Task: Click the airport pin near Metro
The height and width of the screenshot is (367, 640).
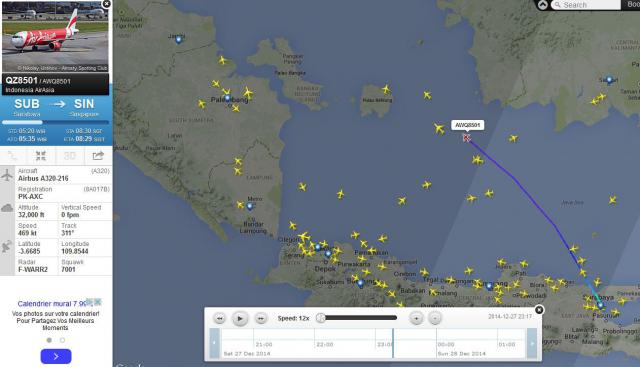Action: 250,206
